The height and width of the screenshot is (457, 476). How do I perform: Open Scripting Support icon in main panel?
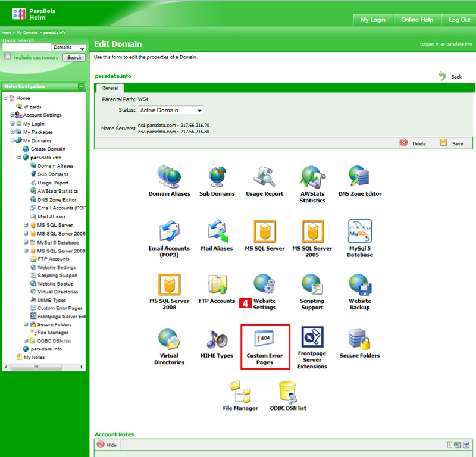pyautogui.click(x=312, y=284)
